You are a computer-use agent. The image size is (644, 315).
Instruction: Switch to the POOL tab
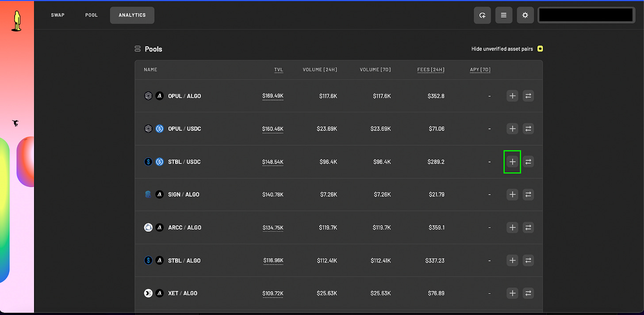(x=92, y=15)
